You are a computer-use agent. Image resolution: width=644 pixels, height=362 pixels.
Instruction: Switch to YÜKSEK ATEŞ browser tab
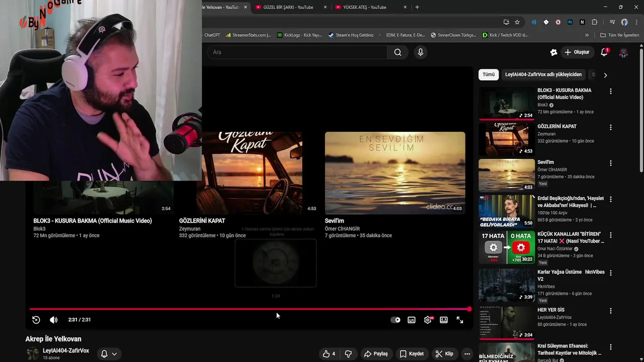[364, 7]
